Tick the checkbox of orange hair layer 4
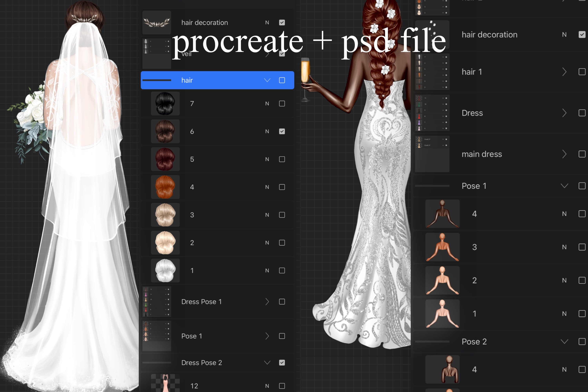Screen dimensions: 588x392 tap(282, 187)
